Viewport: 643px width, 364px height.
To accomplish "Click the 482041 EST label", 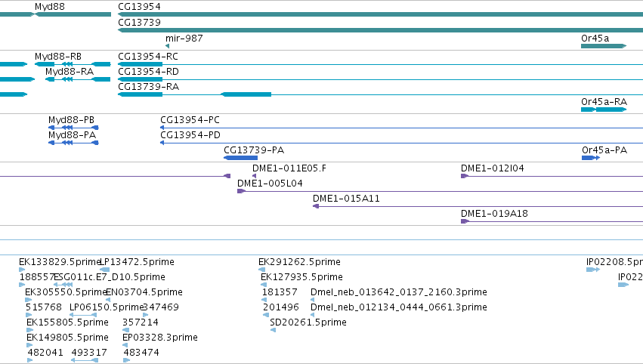I will point(45,353).
